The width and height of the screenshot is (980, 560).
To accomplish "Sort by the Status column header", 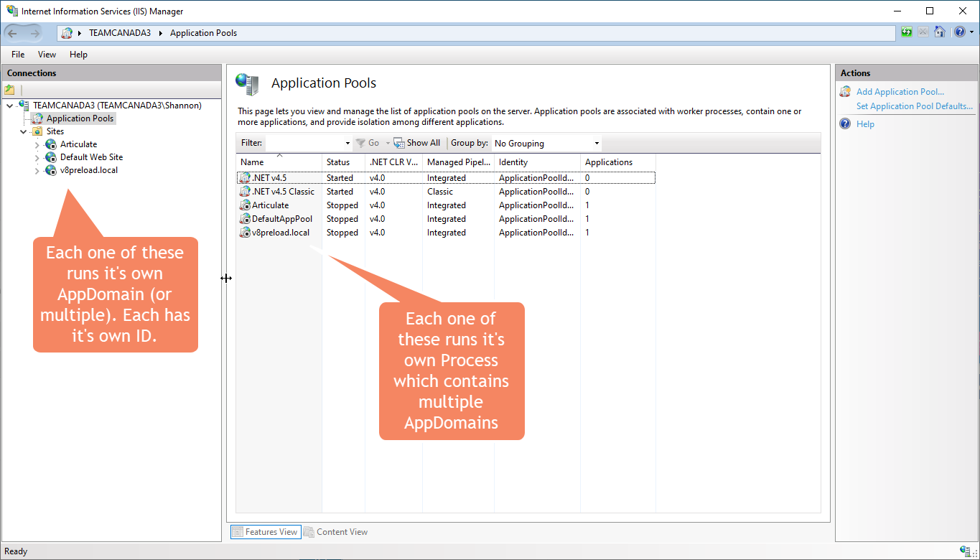I will pos(343,162).
